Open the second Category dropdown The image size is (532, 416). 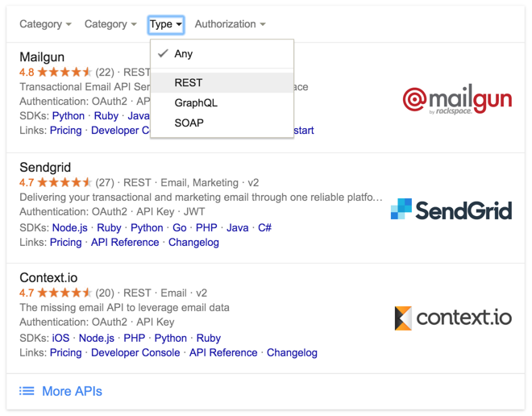coord(110,24)
